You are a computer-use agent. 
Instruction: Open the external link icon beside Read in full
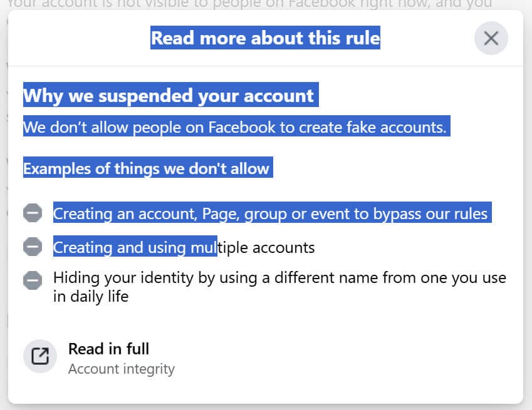[40, 356]
